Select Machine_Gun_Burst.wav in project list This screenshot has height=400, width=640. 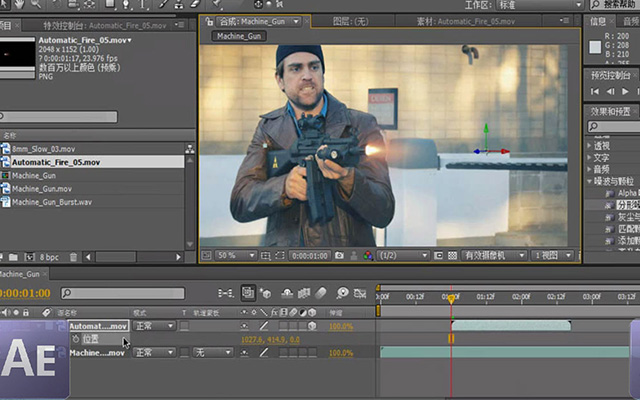[52, 202]
